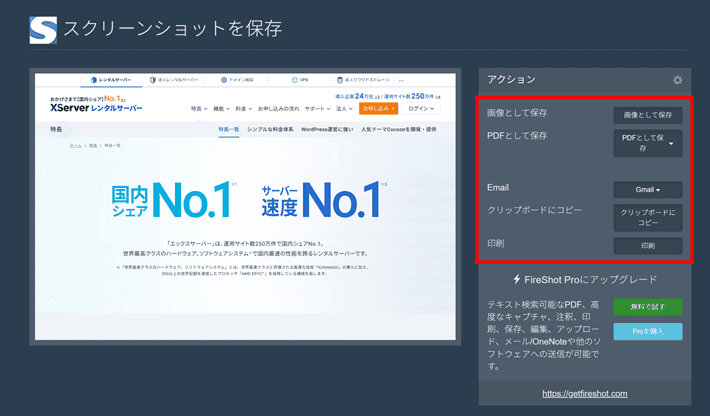The width and height of the screenshot is (710, 416).
Task: Click the アクション panel heading
Action: point(511,80)
